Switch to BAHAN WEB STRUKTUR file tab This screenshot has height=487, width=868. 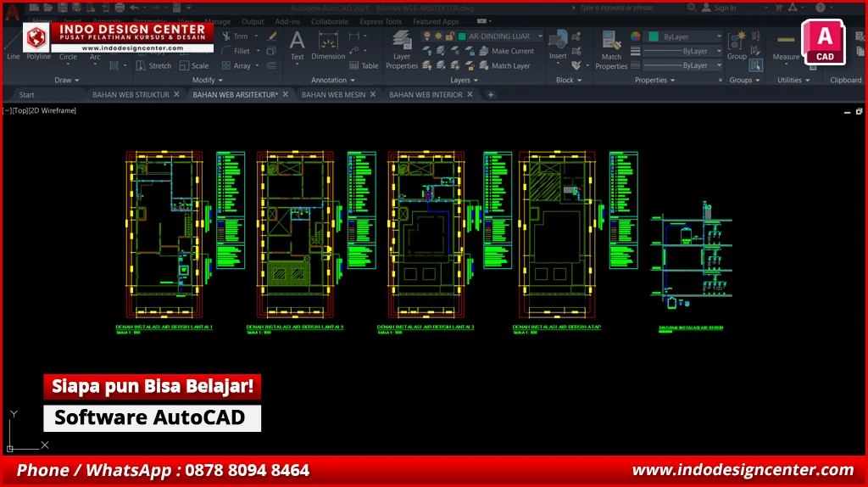[x=131, y=95]
